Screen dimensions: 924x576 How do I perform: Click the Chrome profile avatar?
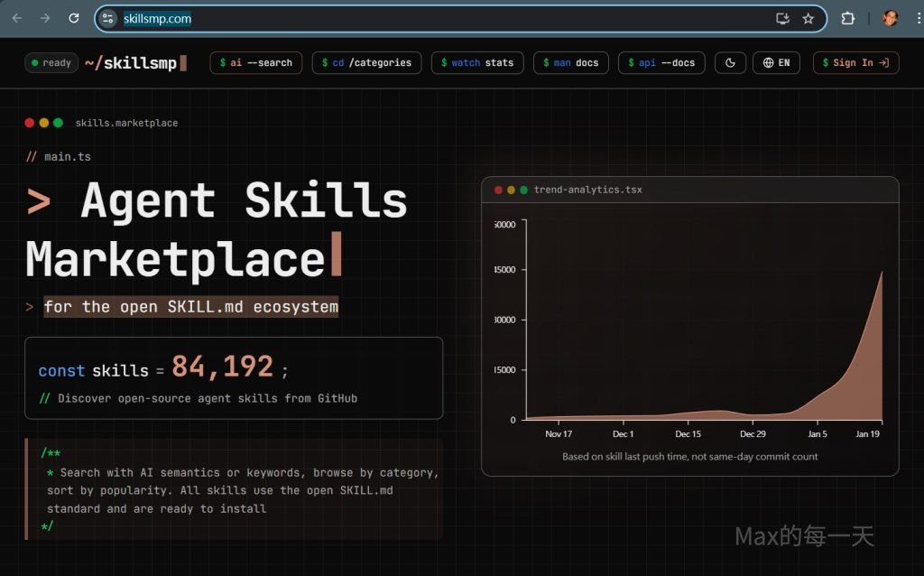[890, 18]
